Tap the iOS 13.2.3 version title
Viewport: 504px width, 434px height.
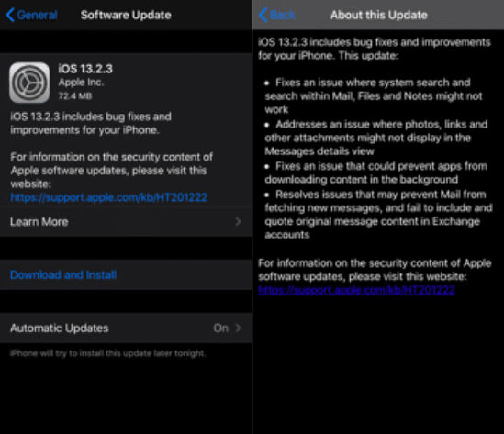pos(85,69)
